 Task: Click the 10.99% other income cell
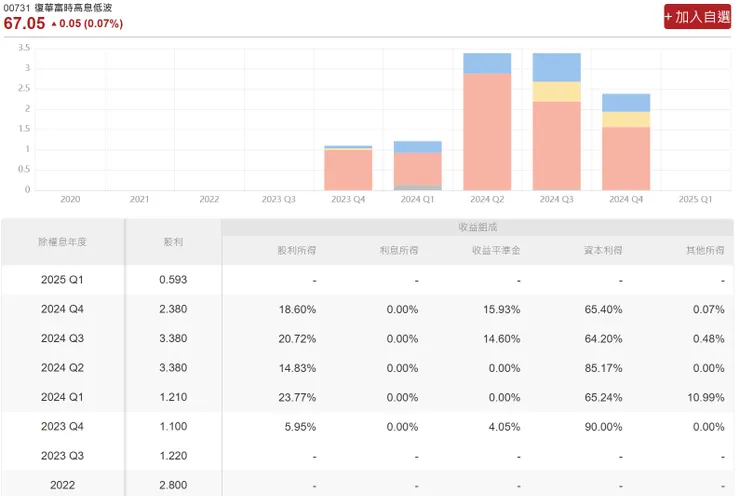coord(706,397)
